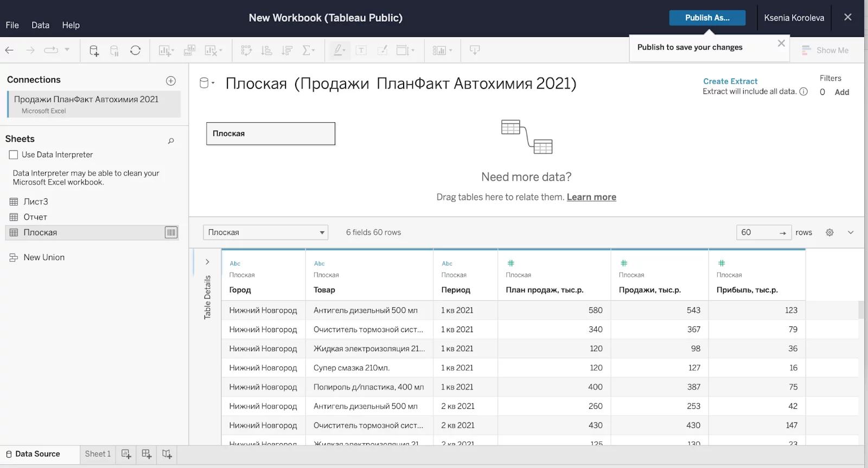868x468 pixels.
Task: Click the show mark labels icon
Action: (x=361, y=50)
